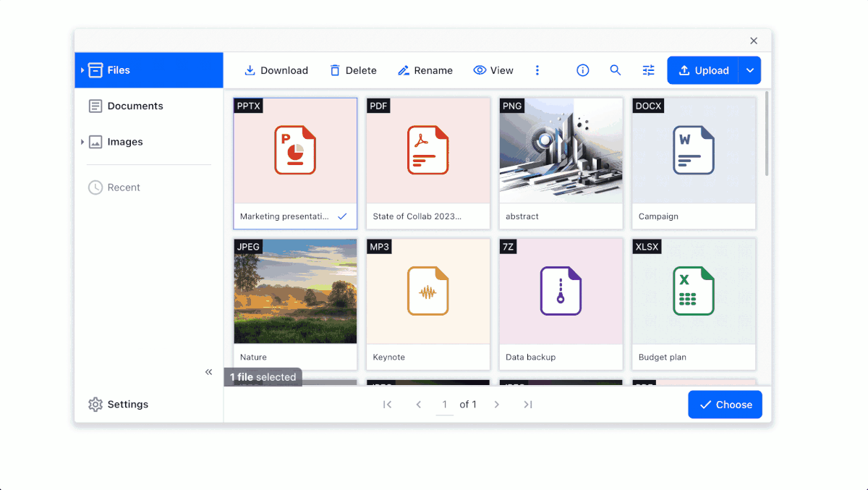The height and width of the screenshot is (490, 868).
Task: Expand the Files tree arrow
Action: 82,70
